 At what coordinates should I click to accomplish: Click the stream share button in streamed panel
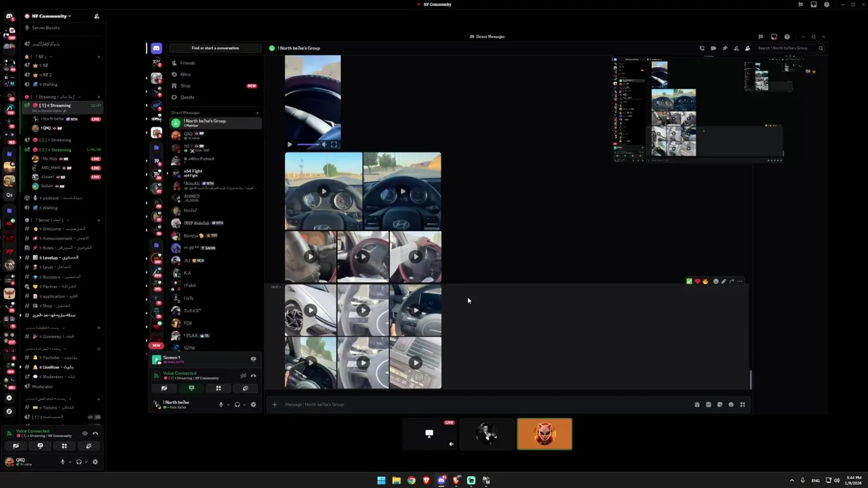[191, 388]
